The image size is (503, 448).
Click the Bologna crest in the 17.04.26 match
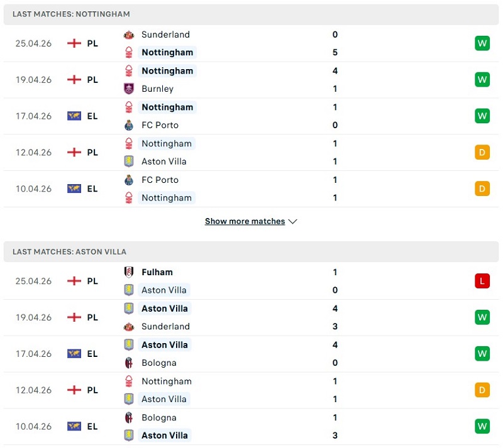pyautogui.click(x=129, y=363)
